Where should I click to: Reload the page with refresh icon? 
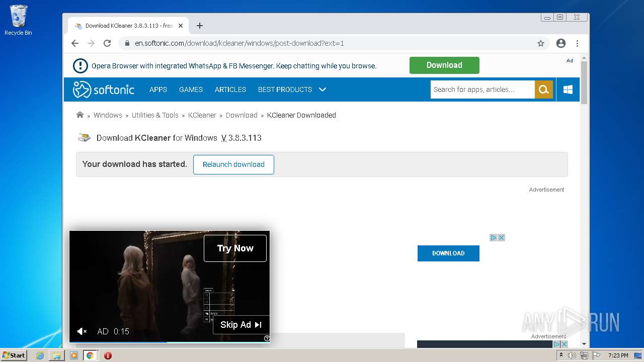click(x=107, y=43)
